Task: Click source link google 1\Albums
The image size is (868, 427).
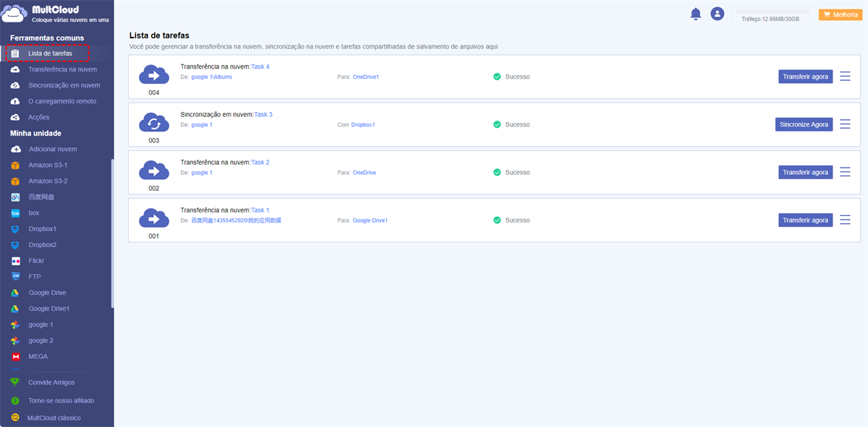Action: click(x=211, y=77)
